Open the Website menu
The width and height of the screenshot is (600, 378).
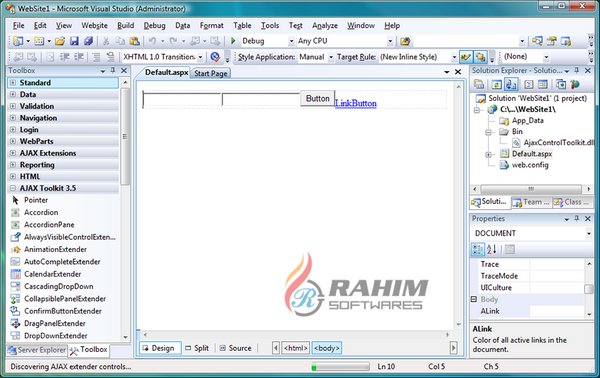click(94, 26)
